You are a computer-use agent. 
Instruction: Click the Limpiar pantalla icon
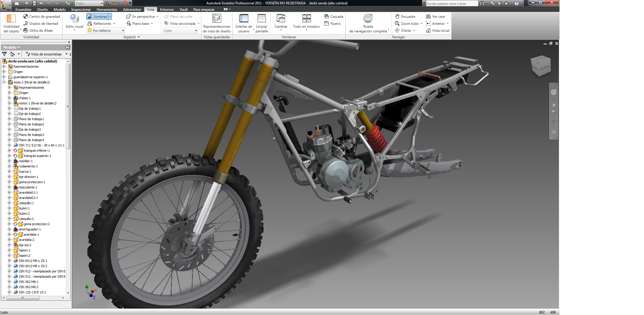pyautogui.click(x=261, y=19)
